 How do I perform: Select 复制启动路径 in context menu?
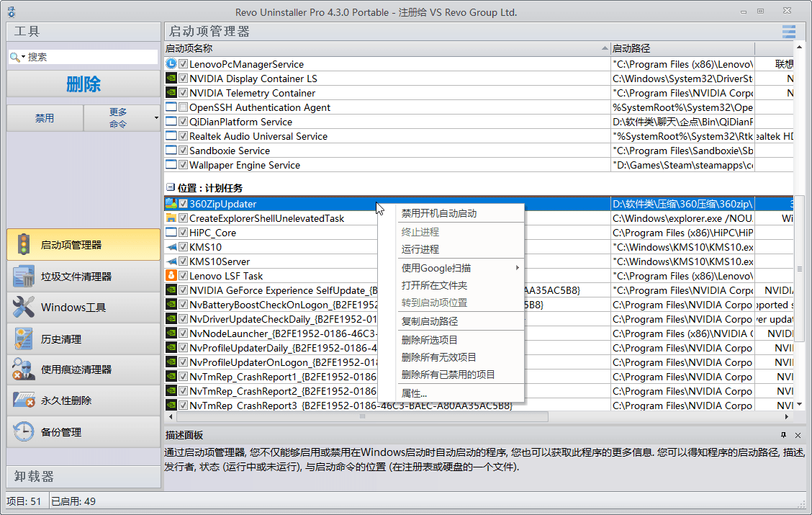[429, 321]
